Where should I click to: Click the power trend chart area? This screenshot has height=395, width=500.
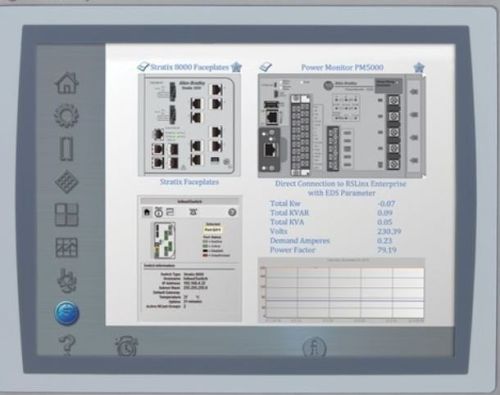pos(341,290)
